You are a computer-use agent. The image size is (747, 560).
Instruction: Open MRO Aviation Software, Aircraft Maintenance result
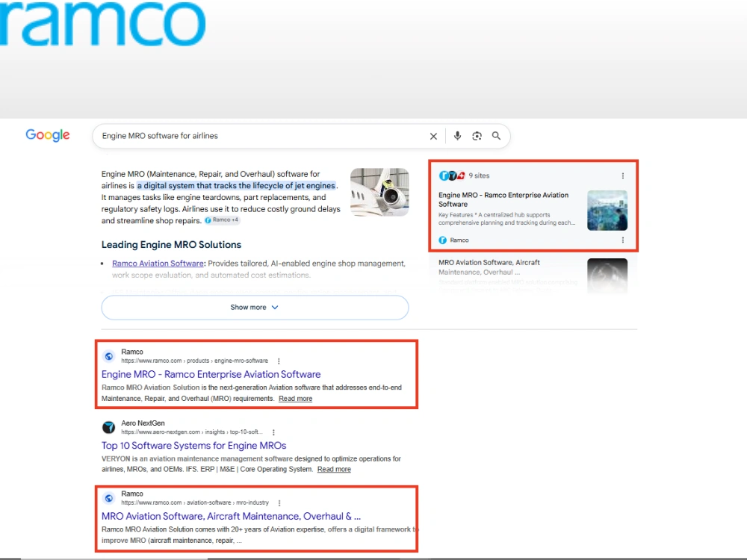tap(231, 516)
